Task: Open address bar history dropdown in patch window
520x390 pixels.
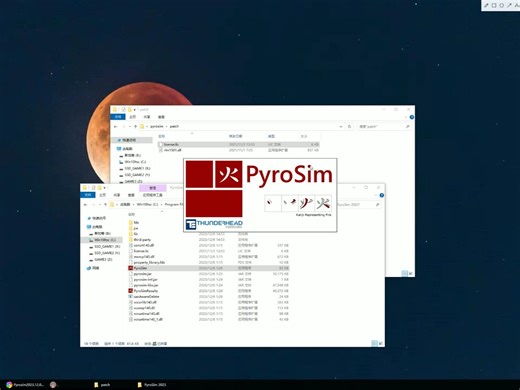Action: [x=341, y=127]
